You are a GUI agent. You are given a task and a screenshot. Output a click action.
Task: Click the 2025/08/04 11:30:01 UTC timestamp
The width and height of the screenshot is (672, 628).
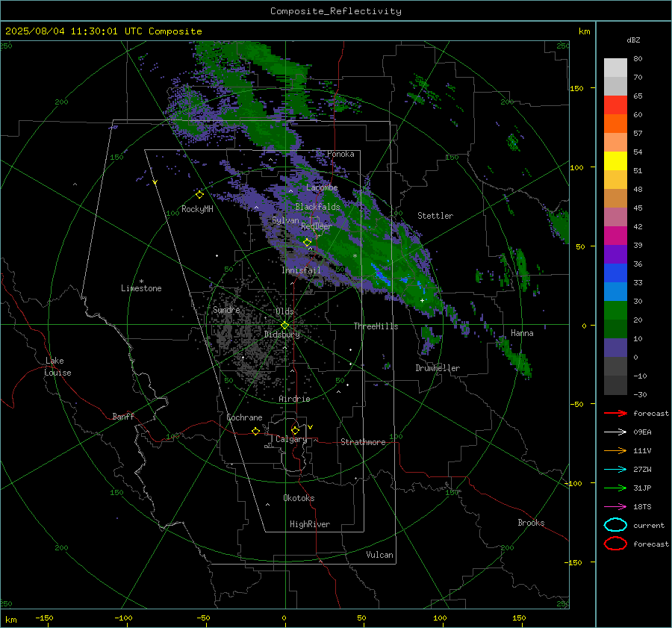pyautogui.click(x=103, y=31)
